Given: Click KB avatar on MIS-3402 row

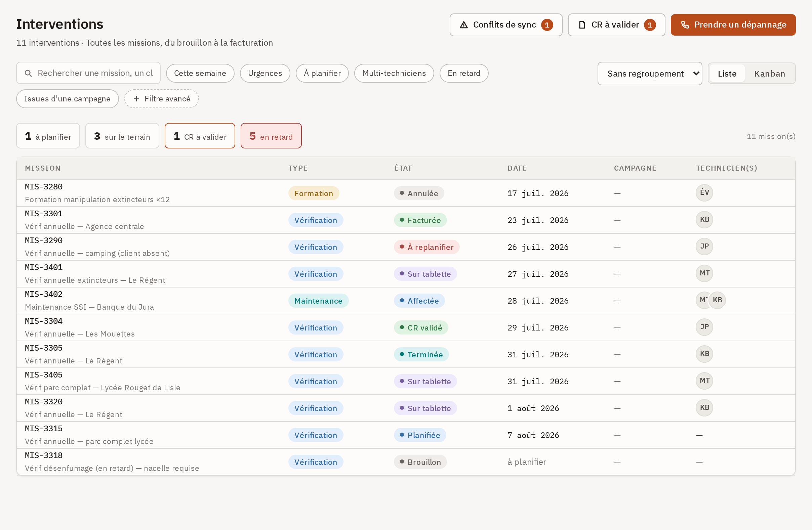Looking at the screenshot, I should 717,301.
